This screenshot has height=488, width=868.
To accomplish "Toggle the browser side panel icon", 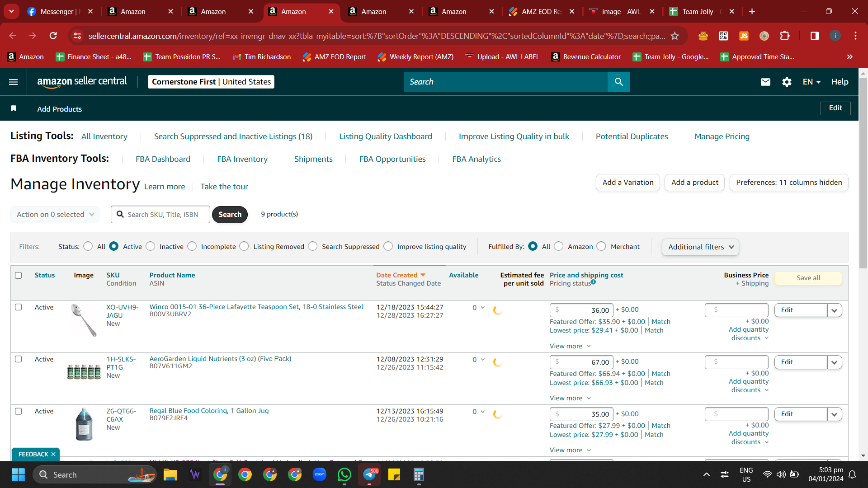I will tap(815, 36).
